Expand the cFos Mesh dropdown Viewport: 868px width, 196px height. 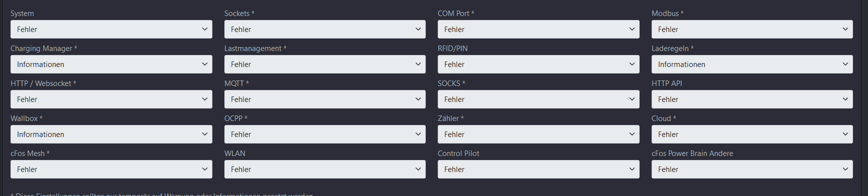[111, 169]
